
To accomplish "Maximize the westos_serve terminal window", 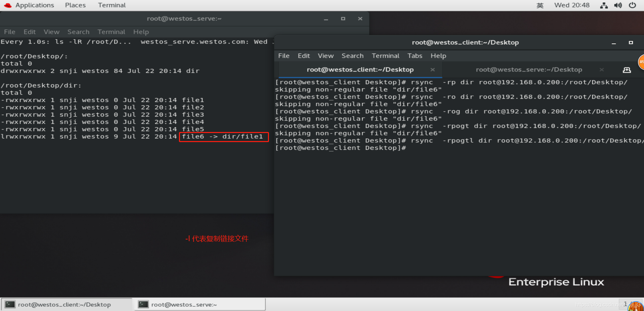I will 343,19.
